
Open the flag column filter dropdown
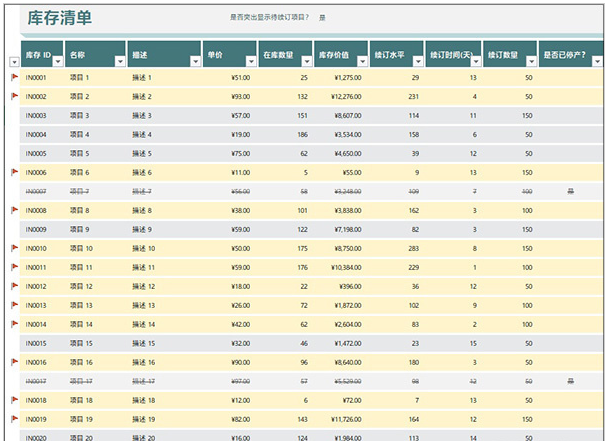tap(14, 61)
